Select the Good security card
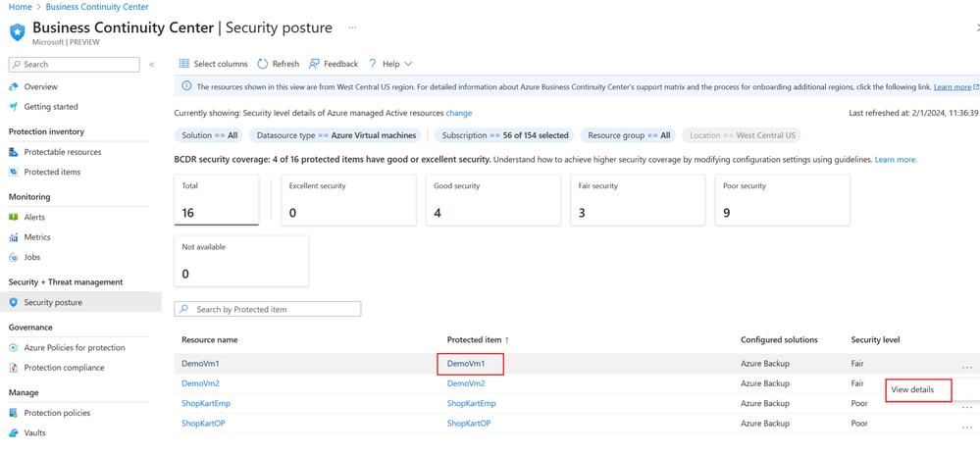Screen dimensions: 980x456 click(x=492, y=200)
